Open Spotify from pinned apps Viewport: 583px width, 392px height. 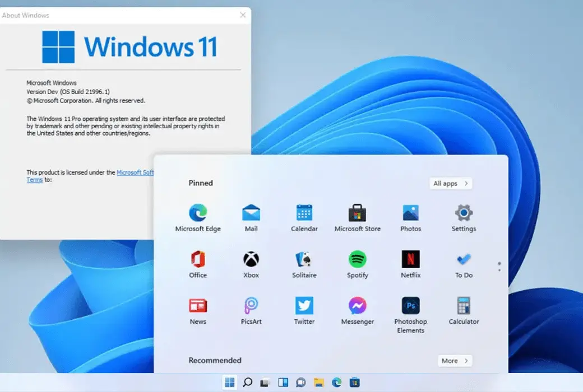[x=357, y=264]
